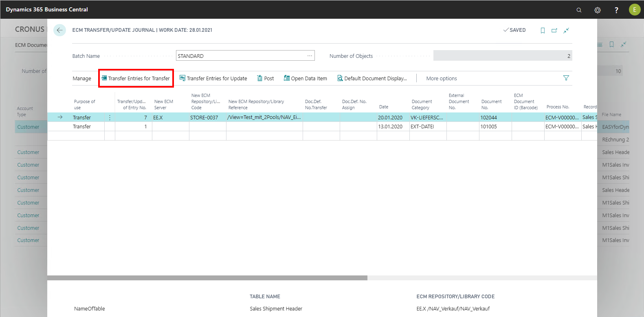This screenshot has height=317, width=644.
Task: Open the search magnifier icon
Action: pyautogui.click(x=579, y=10)
